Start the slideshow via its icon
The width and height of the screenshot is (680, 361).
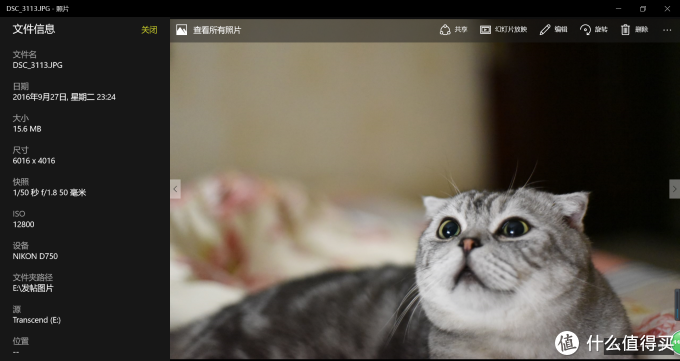click(485, 30)
